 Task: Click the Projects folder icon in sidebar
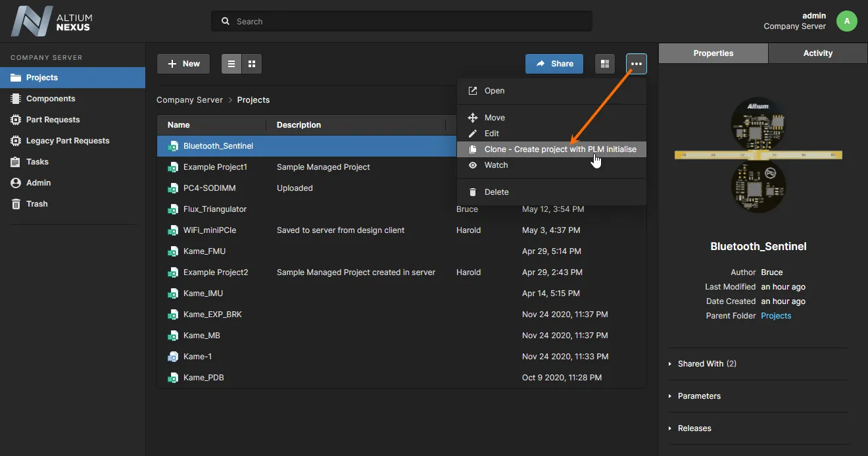16,78
